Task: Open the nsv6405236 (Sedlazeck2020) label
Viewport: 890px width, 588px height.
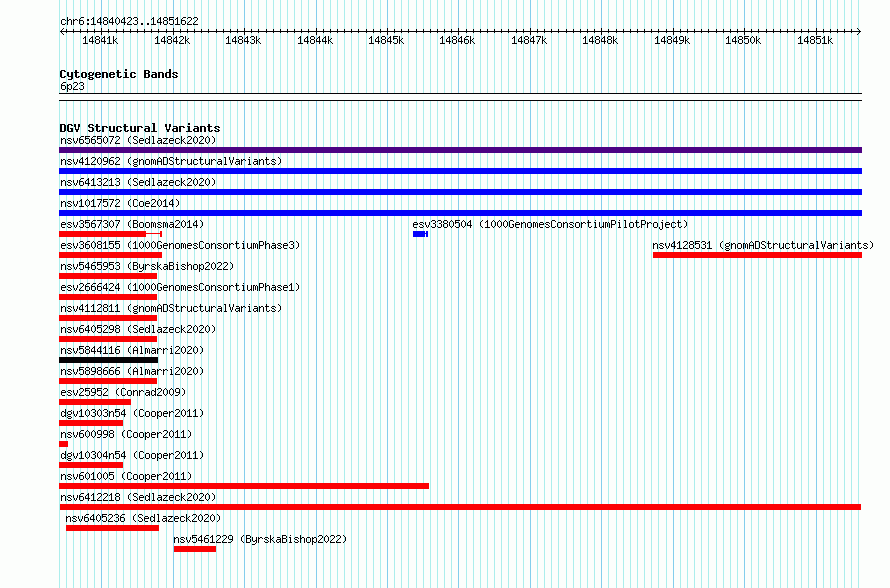Action: coord(143,518)
